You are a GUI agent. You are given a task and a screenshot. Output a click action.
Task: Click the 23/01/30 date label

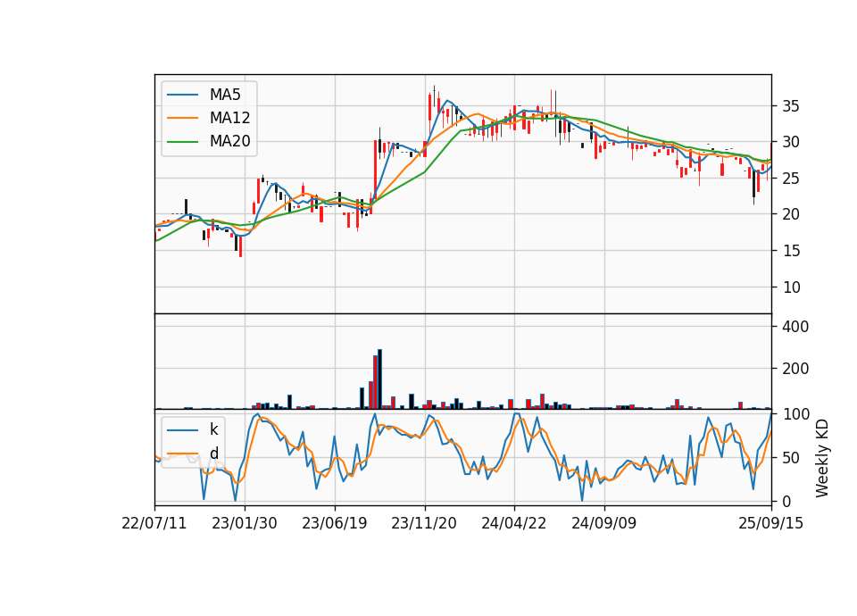[245, 523]
